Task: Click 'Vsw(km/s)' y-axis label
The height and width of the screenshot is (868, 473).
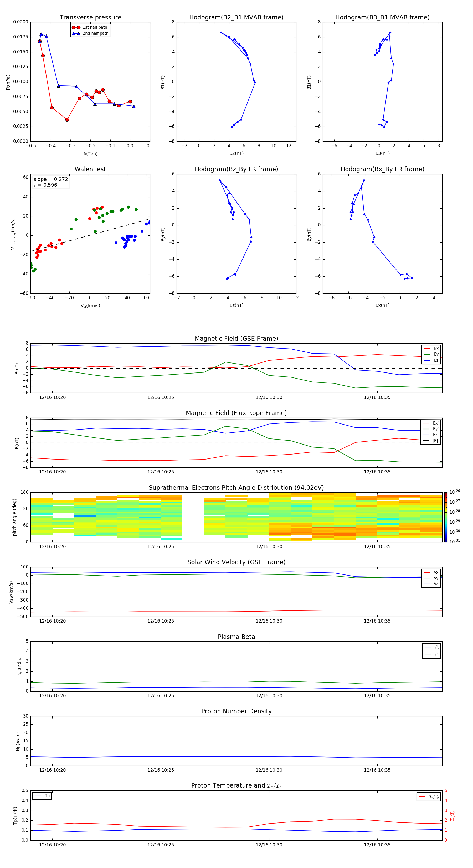Action: [x=11, y=592]
